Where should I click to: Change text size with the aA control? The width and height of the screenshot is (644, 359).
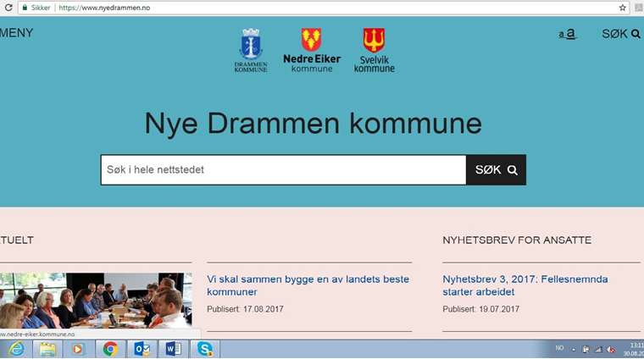coord(568,34)
